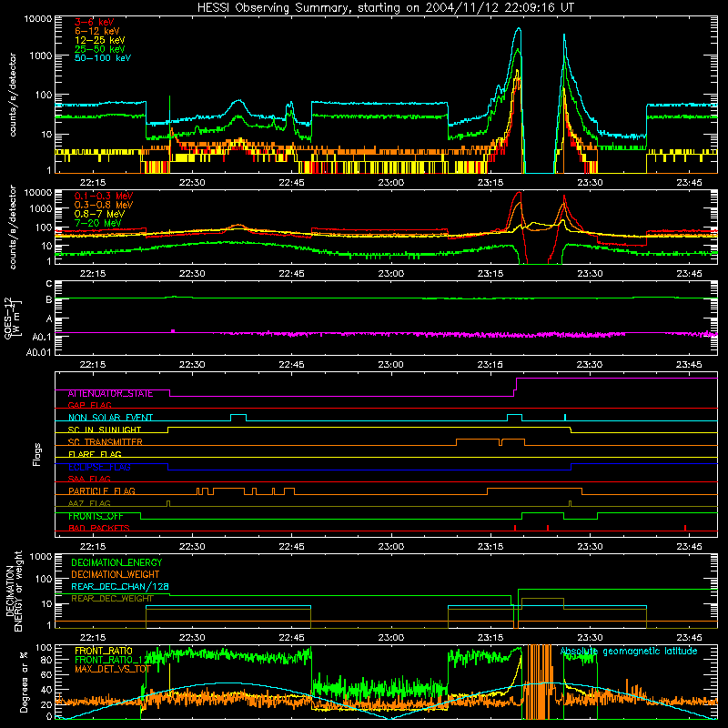
Task: Click the 7-20 MeV legend label
Action: click(x=98, y=223)
